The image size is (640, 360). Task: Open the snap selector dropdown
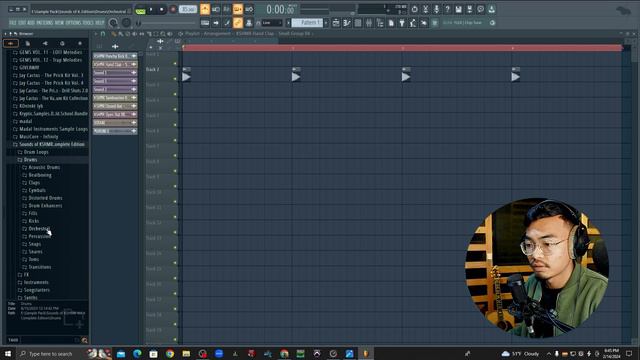coord(271,23)
